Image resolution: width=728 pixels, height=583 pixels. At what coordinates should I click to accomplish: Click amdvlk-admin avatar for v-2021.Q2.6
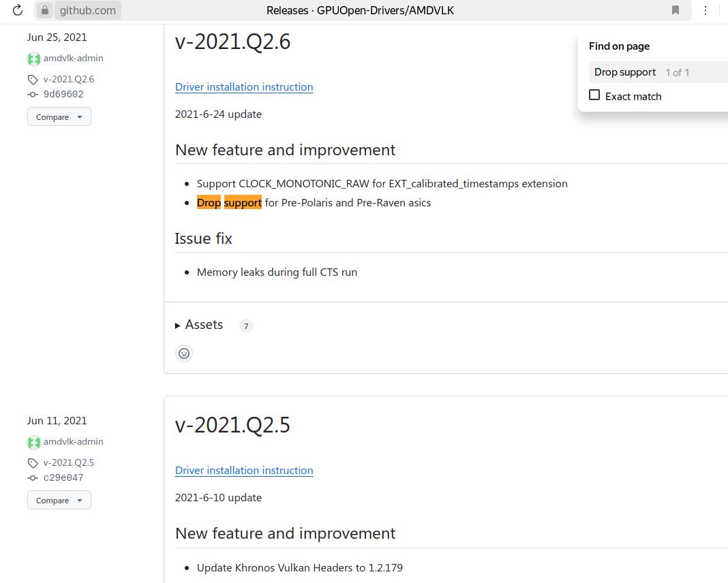click(x=33, y=59)
